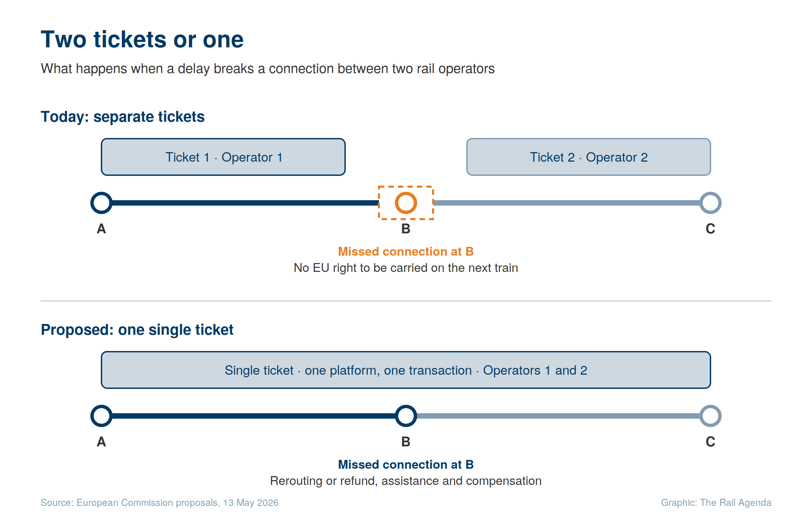Click the dark A-to-B line in Proposed diagram
This screenshot has height=514, width=812.
254,416
